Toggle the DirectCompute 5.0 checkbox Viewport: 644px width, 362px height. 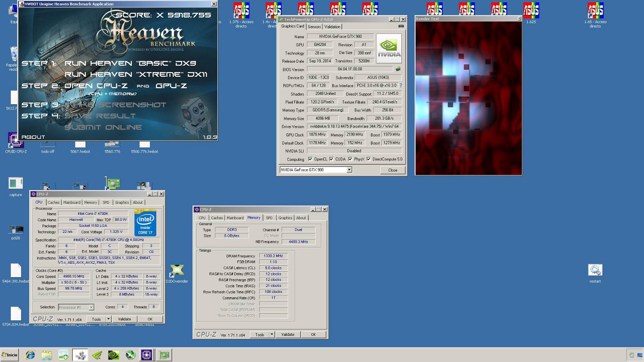coord(369,159)
